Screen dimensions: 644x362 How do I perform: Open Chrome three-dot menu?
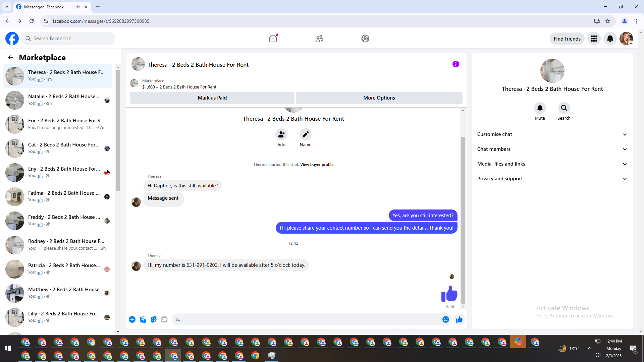[637, 21]
